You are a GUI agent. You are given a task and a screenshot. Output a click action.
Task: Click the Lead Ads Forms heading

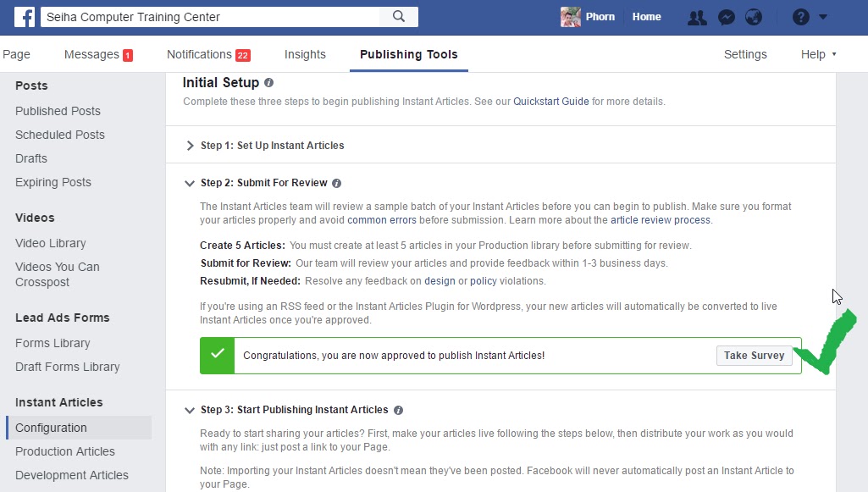pos(63,318)
